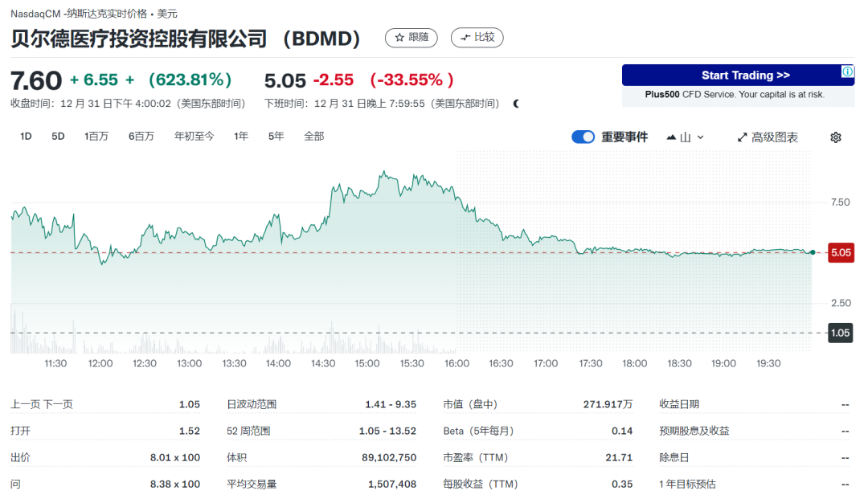Click the 7.50 y-axis label
Screen dimensions: 868x503
tap(841, 202)
